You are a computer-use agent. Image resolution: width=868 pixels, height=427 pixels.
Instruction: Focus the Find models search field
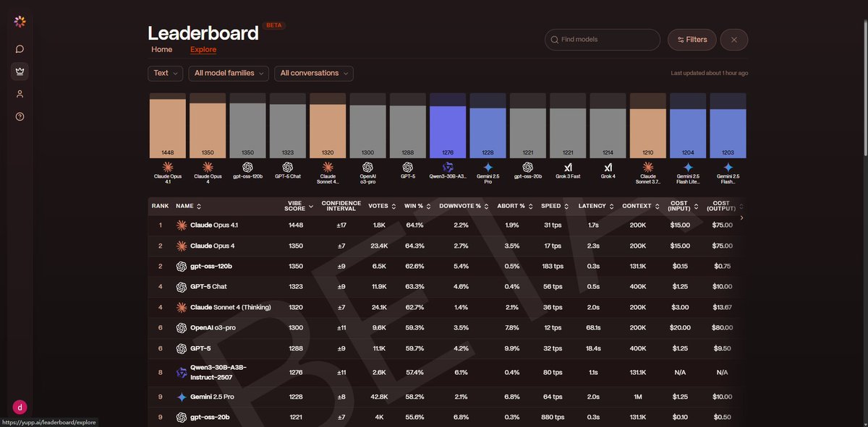click(x=603, y=40)
